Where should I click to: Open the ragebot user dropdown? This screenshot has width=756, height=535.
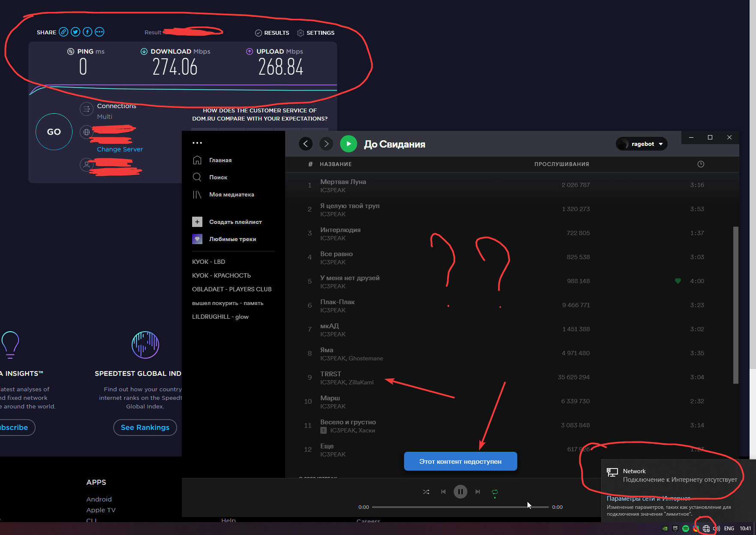point(642,144)
